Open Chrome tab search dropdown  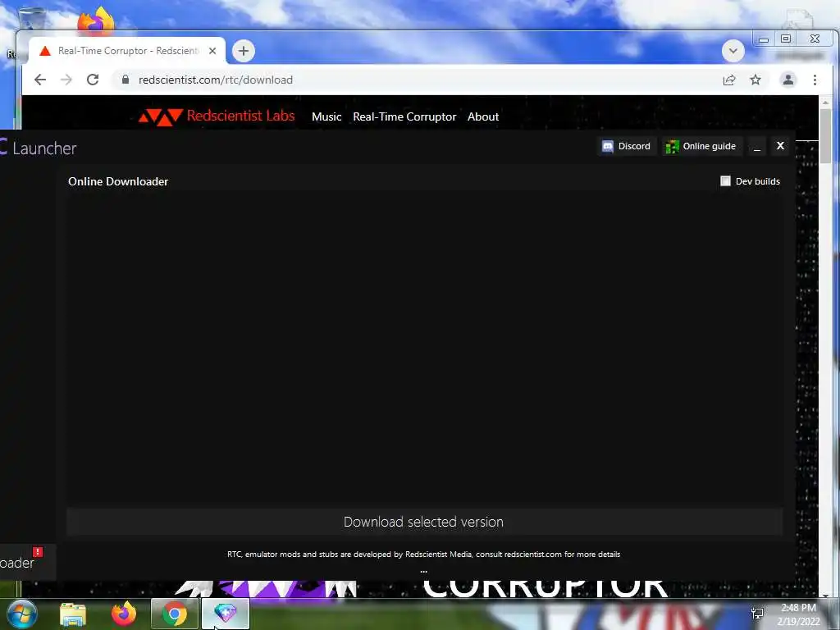pyautogui.click(x=733, y=51)
